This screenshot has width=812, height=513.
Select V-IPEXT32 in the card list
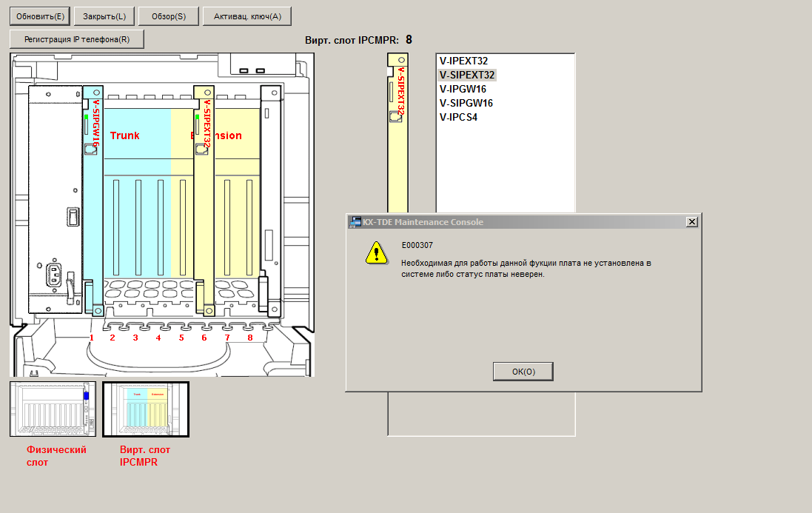point(463,61)
